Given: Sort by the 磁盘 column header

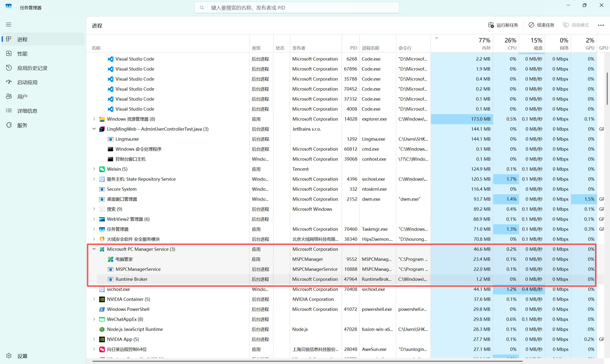Looking at the screenshot, I should tap(532, 44).
